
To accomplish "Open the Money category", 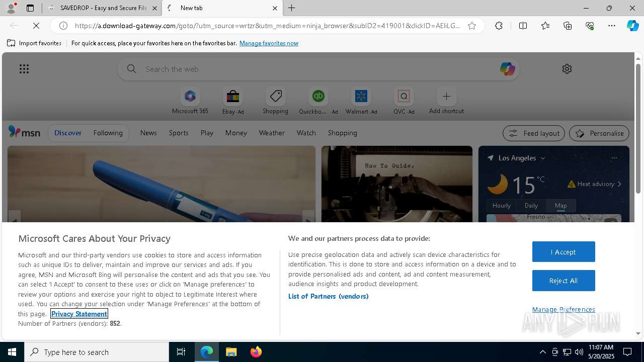I will [x=236, y=133].
